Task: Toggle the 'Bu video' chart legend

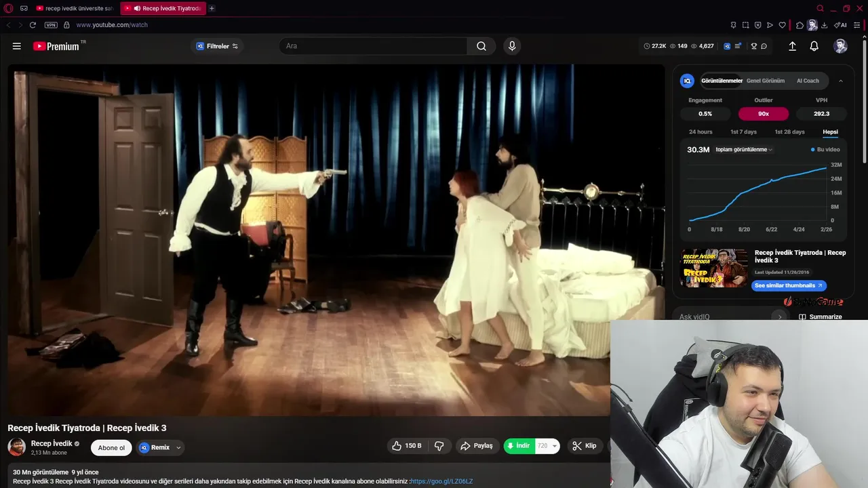Action: [825, 149]
